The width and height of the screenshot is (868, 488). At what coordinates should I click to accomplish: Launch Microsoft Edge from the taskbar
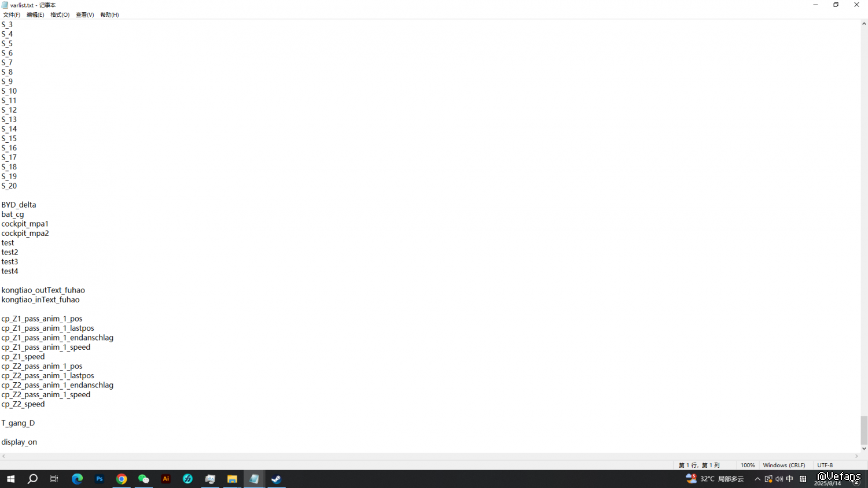click(x=77, y=479)
